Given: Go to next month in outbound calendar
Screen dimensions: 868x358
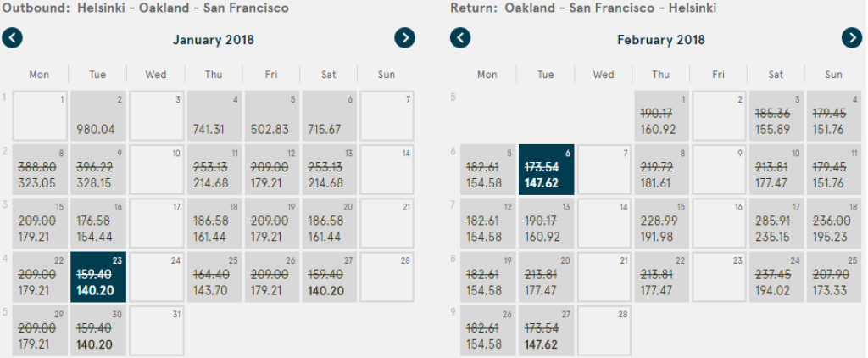Looking at the screenshot, I should click(405, 38).
